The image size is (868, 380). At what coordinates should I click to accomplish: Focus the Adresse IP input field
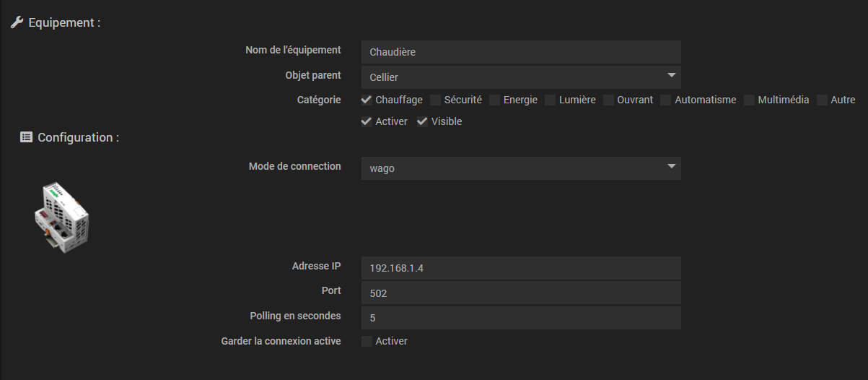520,268
